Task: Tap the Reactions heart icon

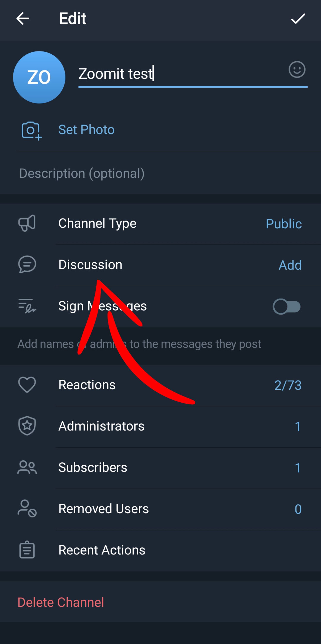Action: [x=27, y=384]
